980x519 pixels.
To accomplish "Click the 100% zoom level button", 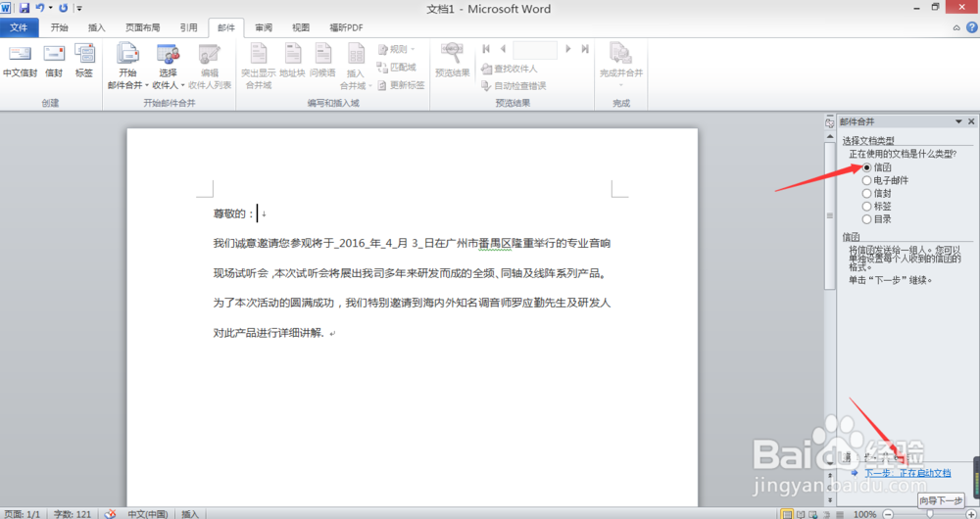I will 865,514.
